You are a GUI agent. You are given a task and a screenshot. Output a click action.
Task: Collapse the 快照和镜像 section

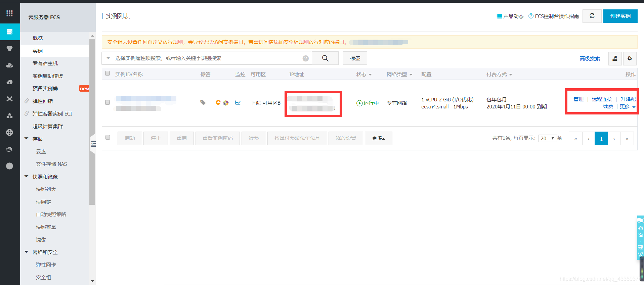click(x=27, y=176)
